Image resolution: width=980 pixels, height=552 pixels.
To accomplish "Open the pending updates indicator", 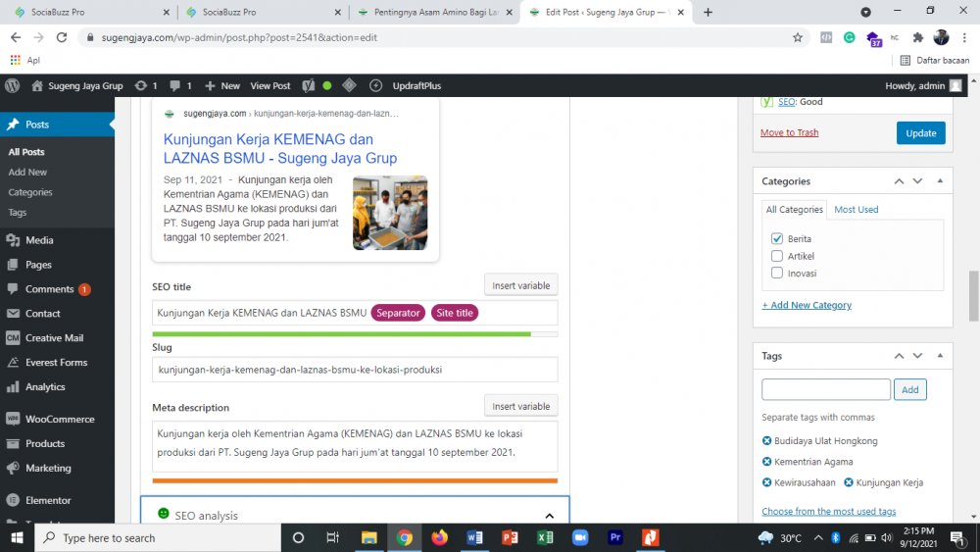I will pyautogui.click(x=146, y=85).
